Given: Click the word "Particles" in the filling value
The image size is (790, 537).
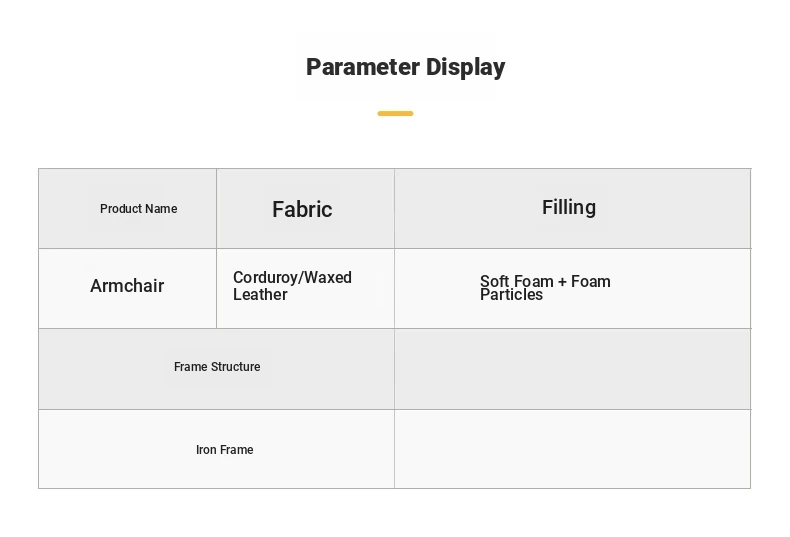Looking at the screenshot, I should [511, 295].
